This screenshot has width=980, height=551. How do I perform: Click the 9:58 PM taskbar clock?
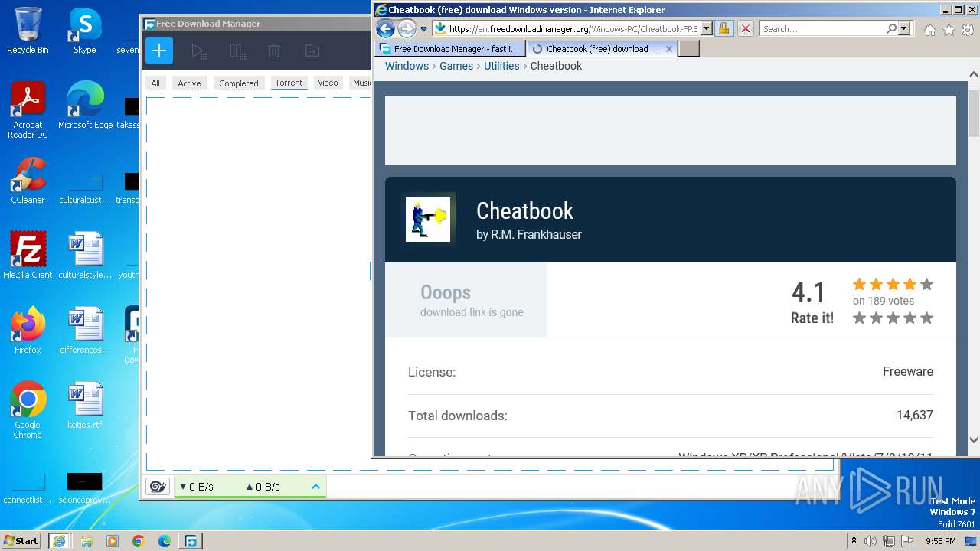point(940,541)
